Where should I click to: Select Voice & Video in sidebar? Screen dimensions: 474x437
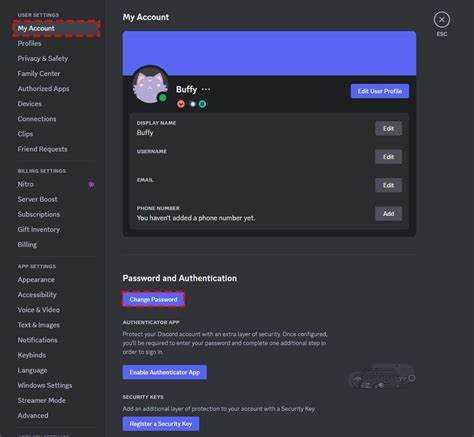click(39, 310)
